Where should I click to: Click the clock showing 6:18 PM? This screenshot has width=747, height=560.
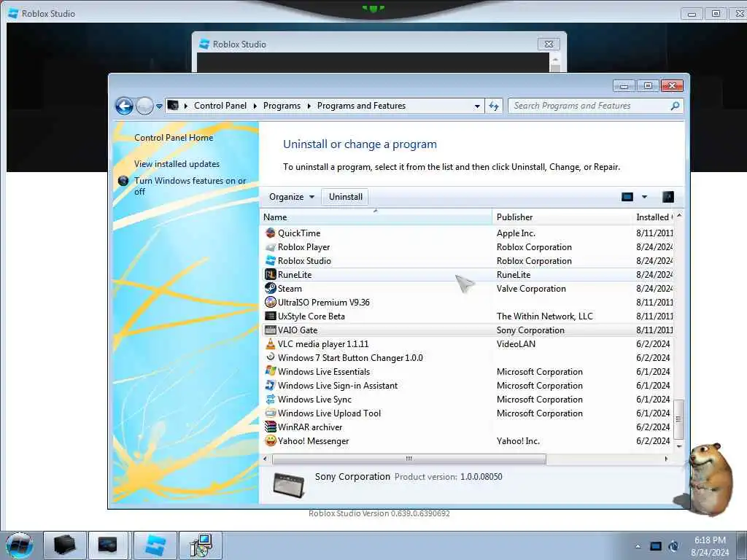tap(710, 540)
